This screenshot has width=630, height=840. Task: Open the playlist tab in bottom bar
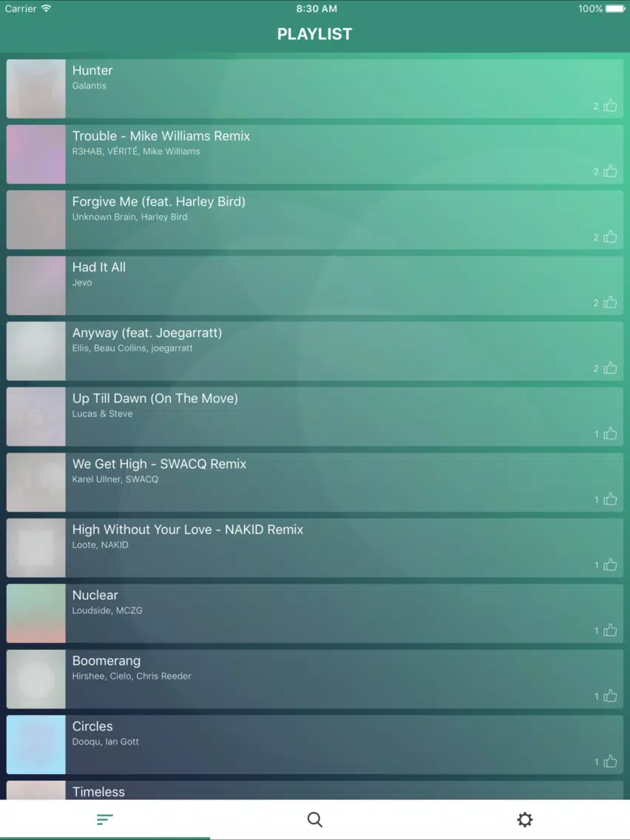tap(105, 819)
